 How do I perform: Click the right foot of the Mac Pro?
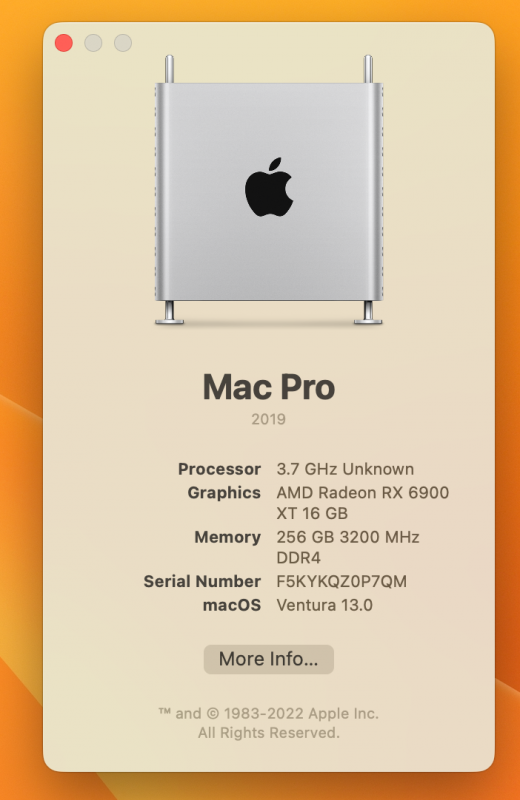(368, 313)
